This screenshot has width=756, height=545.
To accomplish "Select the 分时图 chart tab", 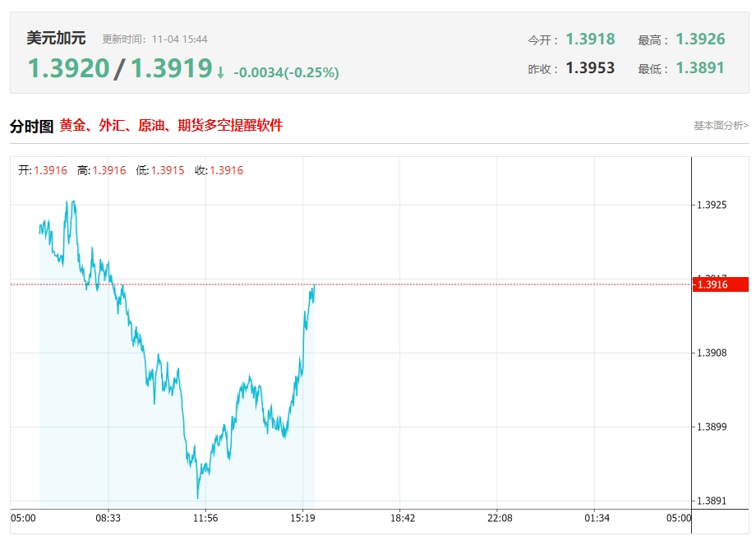I will point(31,126).
